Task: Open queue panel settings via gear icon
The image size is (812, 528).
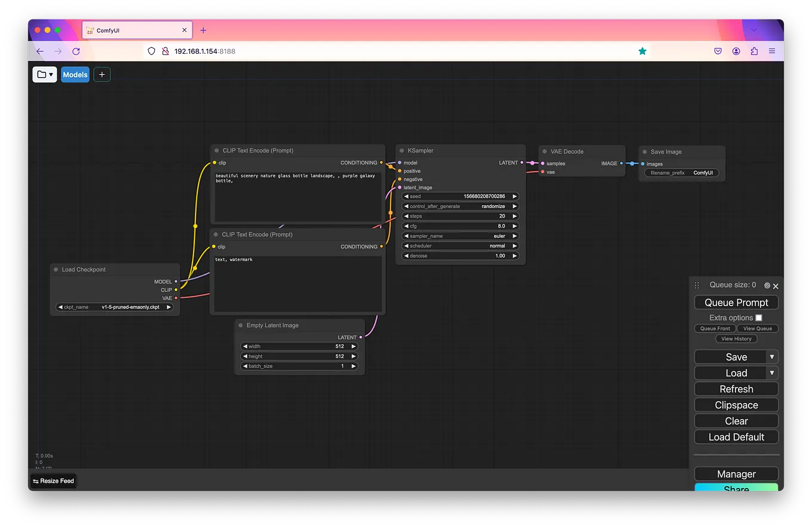Action: tap(767, 285)
